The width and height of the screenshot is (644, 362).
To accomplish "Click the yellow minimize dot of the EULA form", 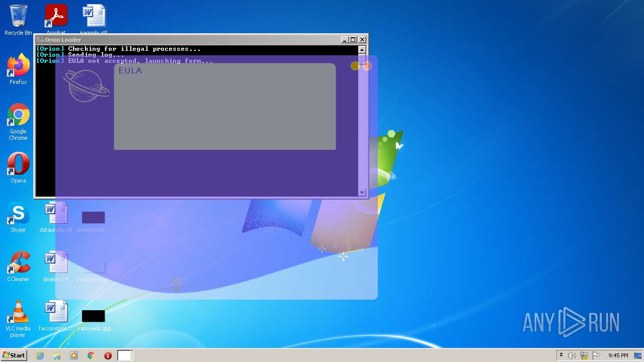I will pyautogui.click(x=355, y=66).
